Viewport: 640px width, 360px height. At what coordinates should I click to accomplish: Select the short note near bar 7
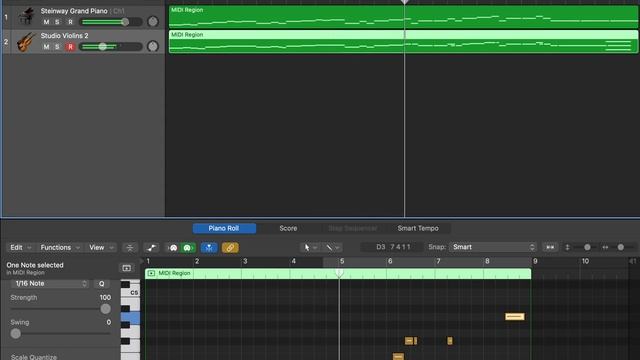pos(450,340)
